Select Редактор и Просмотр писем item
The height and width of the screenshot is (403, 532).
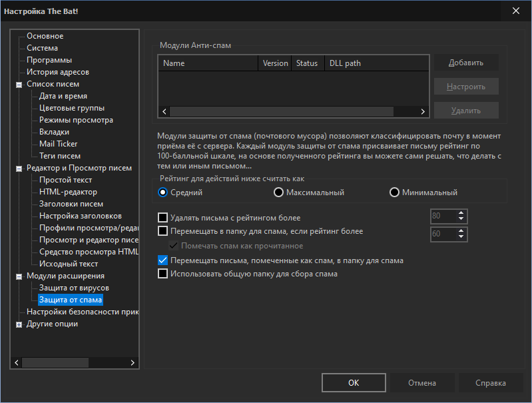[79, 168]
